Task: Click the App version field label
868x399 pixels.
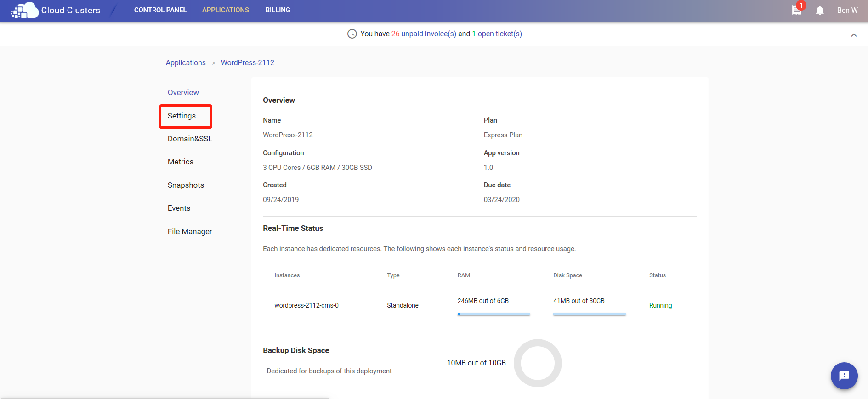Action: 502,153
